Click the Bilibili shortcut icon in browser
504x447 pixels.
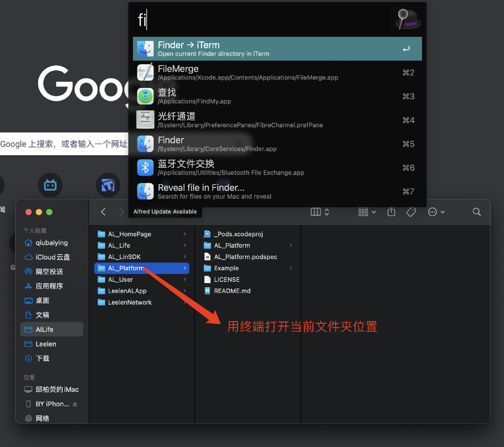coord(50,185)
